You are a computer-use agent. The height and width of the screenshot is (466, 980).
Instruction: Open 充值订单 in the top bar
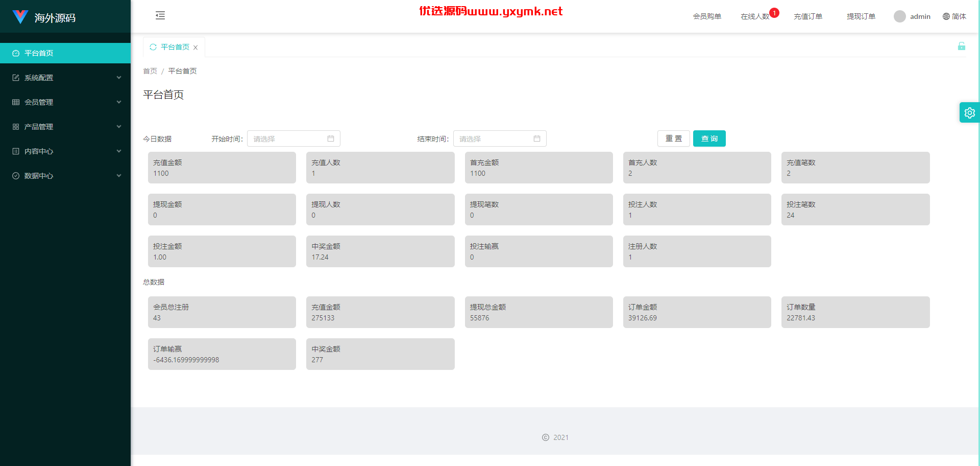tap(808, 16)
